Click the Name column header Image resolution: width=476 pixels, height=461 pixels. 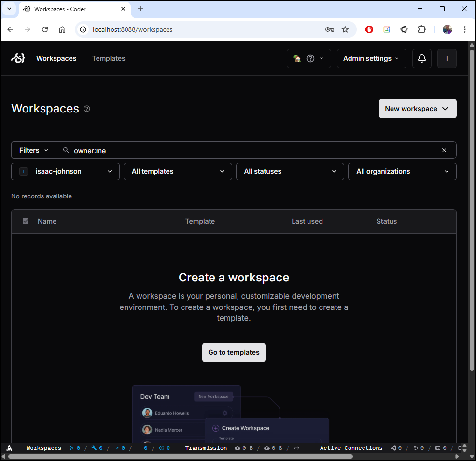pos(47,221)
